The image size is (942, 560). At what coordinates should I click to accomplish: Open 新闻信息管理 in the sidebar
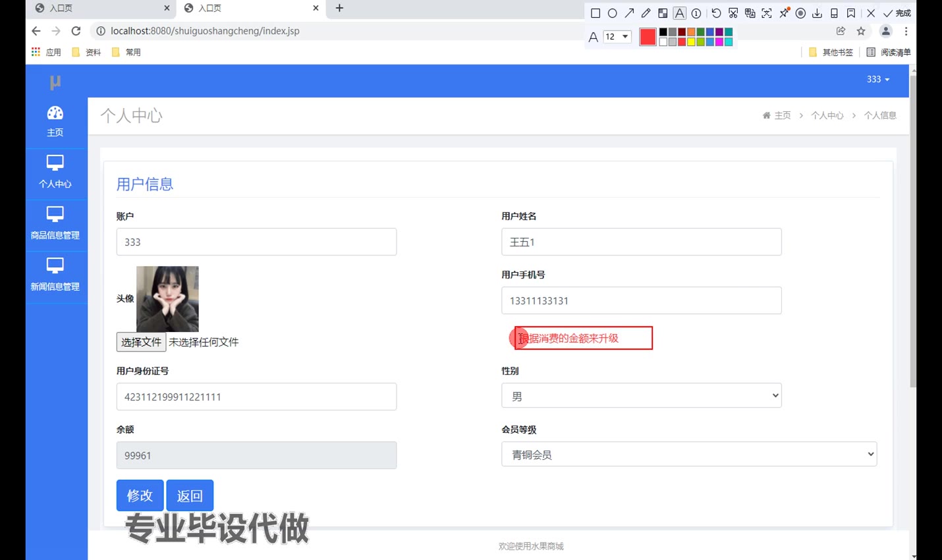click(55, 275)
